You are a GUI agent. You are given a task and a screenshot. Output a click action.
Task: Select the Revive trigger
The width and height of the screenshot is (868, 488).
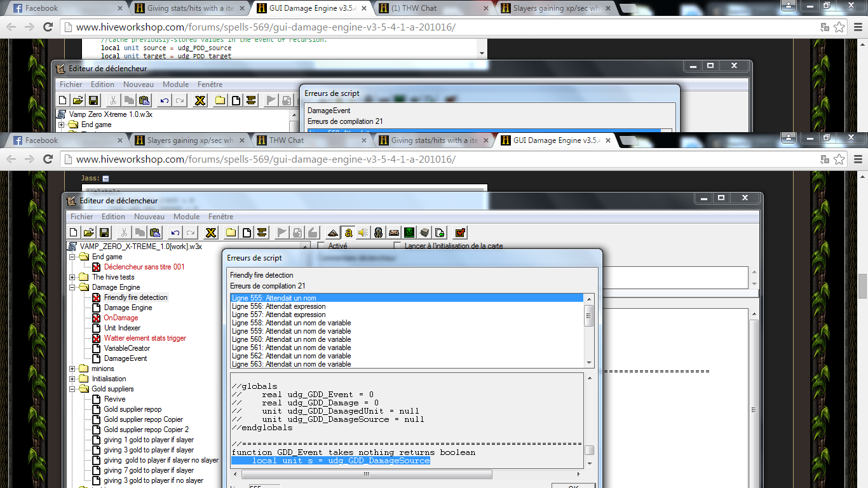click(x=115, y=399)
